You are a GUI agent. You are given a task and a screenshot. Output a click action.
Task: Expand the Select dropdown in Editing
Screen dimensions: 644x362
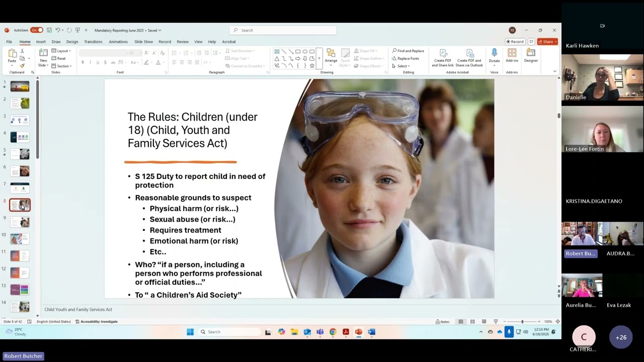(x=401, y=66)
